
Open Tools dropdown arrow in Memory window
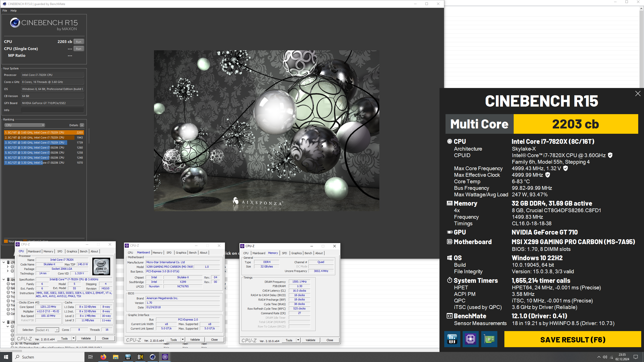pyautogui.click(x=298, y=340)
